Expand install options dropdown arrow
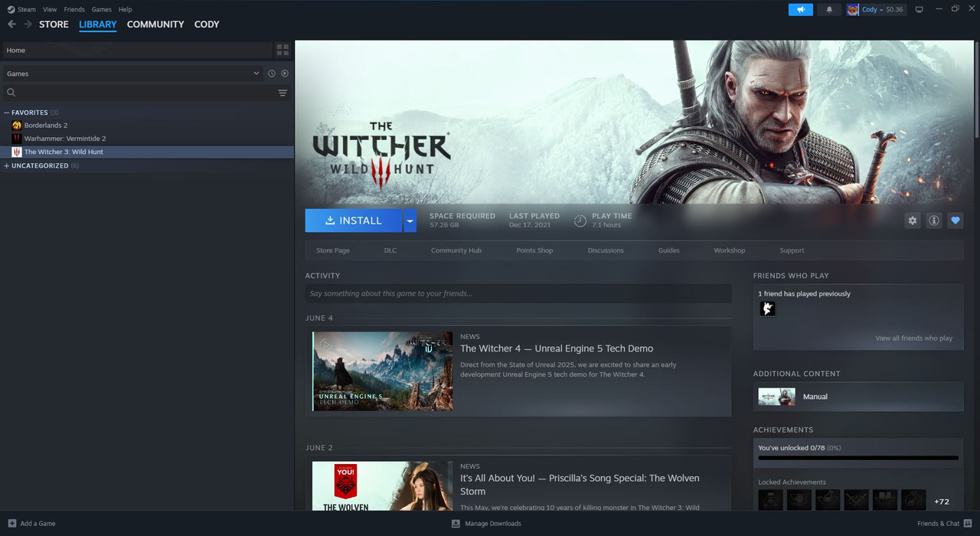The height and width of the screenshot is (536, 980). click(410, 221)
